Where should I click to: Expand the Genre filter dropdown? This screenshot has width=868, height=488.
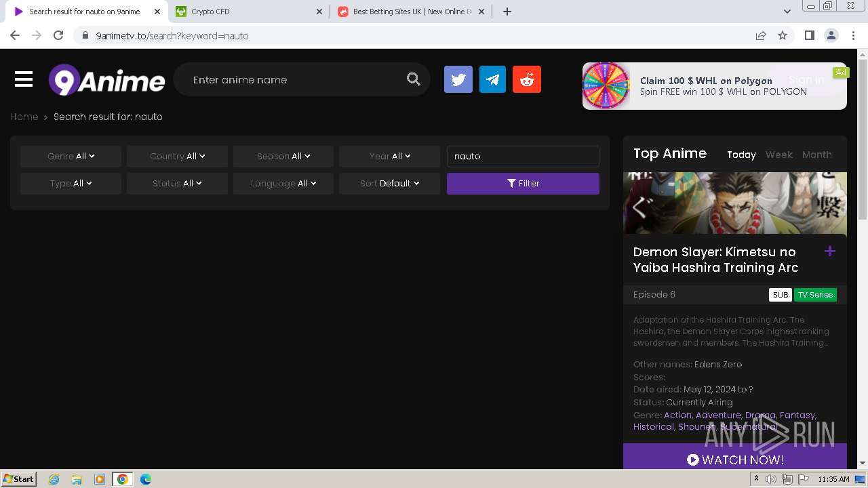coord(71,157)
